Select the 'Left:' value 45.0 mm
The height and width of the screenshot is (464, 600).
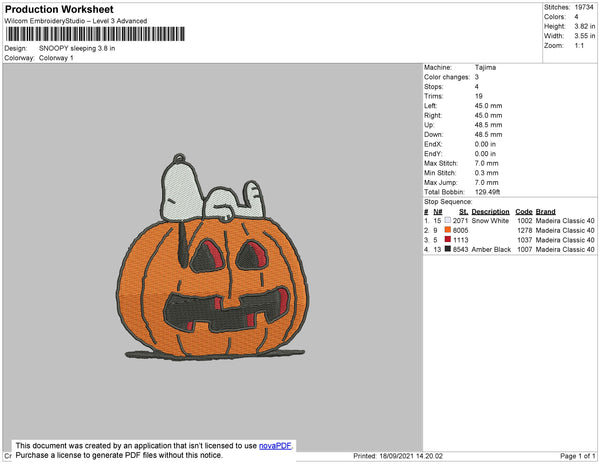coord(488,106)
